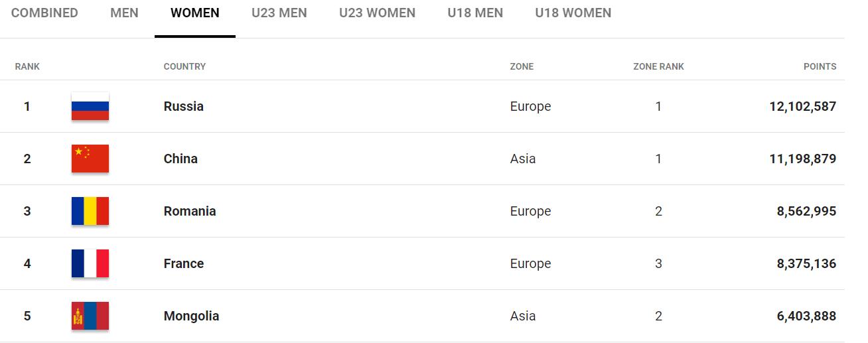Open the U23 Women tab
This screenshot has height=343, width=868.
pyautogui.click(x=377, y=13)
